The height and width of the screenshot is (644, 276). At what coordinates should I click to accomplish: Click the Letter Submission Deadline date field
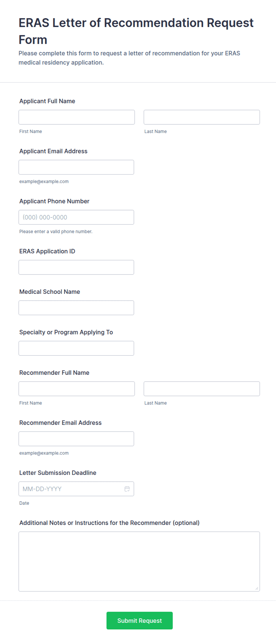76,489
